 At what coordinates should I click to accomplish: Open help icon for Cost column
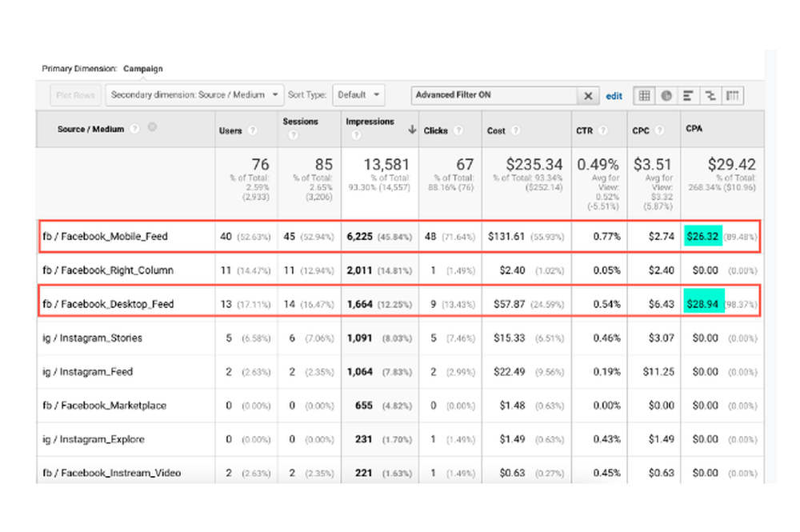click(516, 130)
